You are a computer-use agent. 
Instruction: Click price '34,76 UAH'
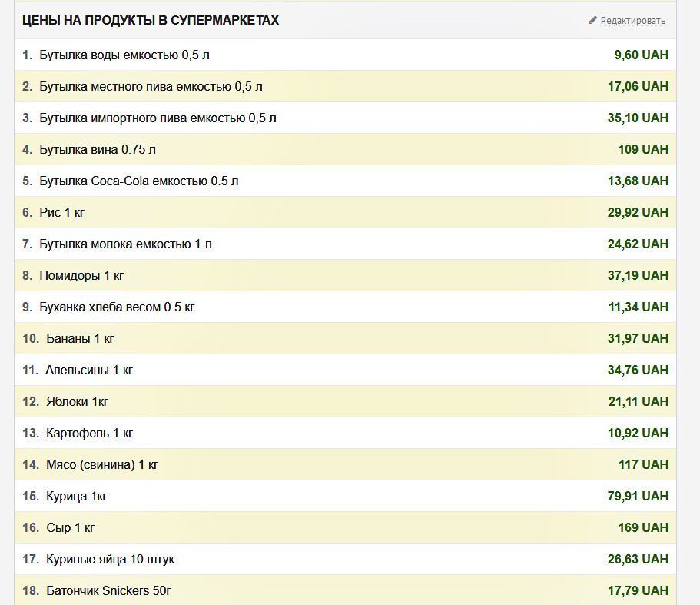638,370
